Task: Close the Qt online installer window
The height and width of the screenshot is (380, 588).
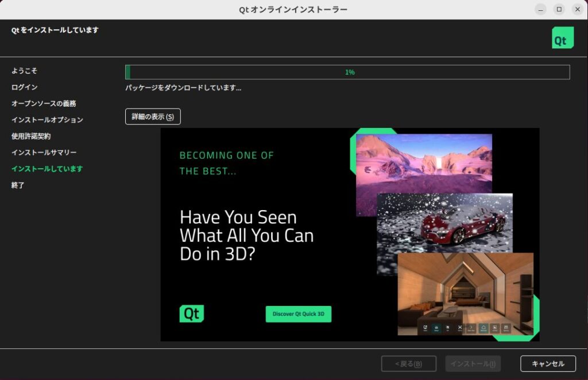Action: pos(577,9)
